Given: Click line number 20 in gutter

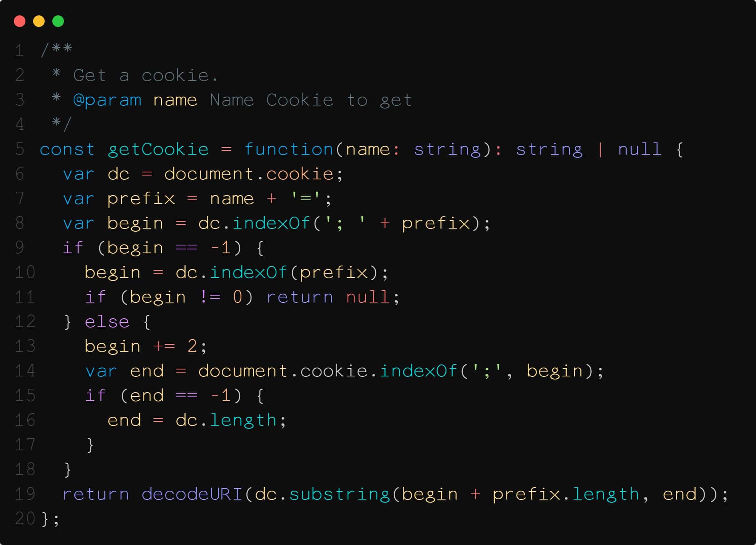Looking at the screenshot, I should [x=25, y=519].
